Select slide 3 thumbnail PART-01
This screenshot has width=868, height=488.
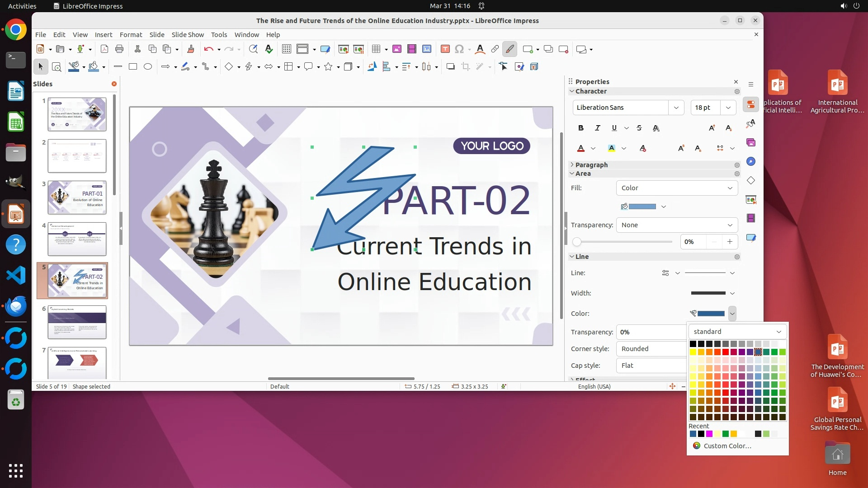(x=77, y=197)
